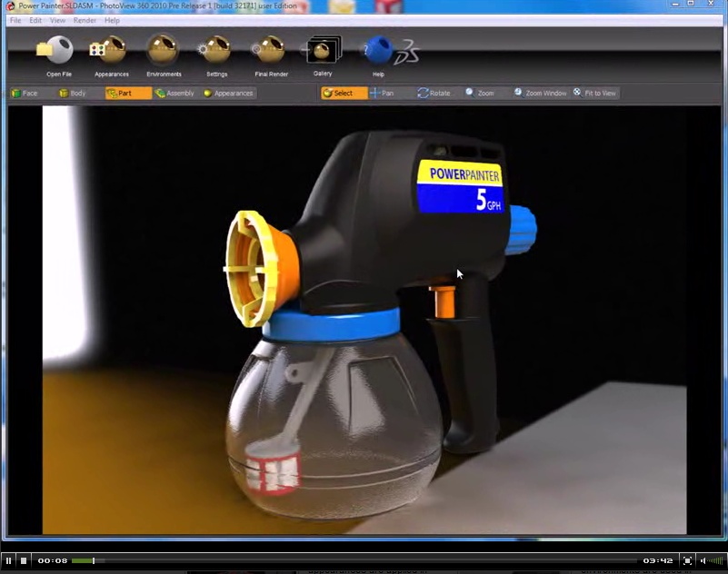Click the video progress bar
Image resolution: width=728 pixels, height=574 pixels.
point(355,561)
